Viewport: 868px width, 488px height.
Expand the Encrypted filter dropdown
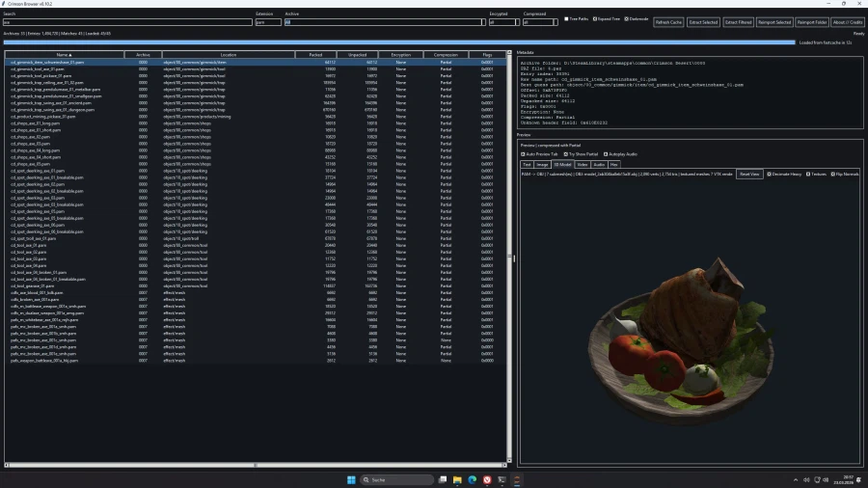(x=517, y=22)
